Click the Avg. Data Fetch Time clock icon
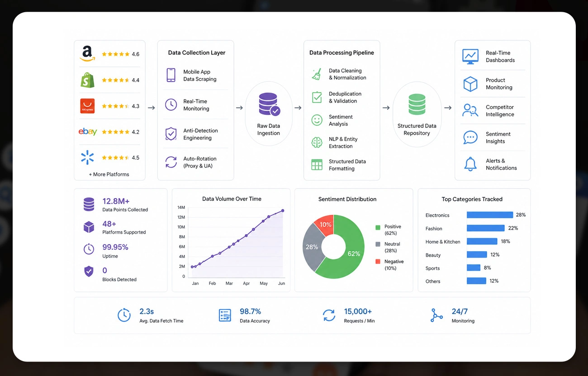Viewport: 588px width, 376px height. tap(124, 315)
